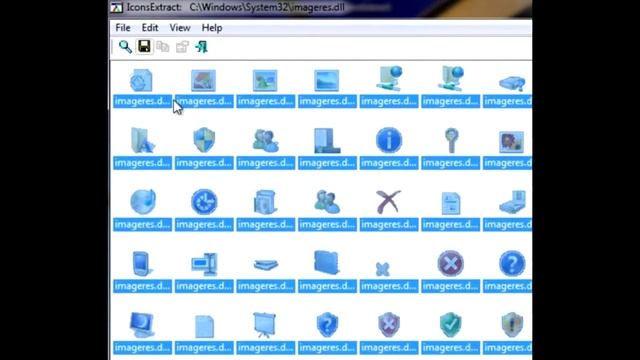
Task: Select the fonts folder with letter A icon
Action: 142,141
